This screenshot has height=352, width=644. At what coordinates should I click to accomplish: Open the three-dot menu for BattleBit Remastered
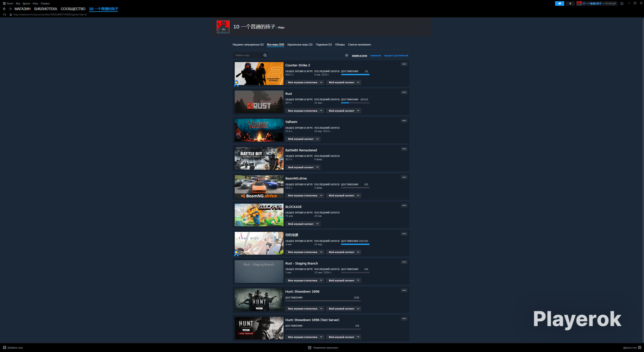pyautogui.click(x=404, y=149)
